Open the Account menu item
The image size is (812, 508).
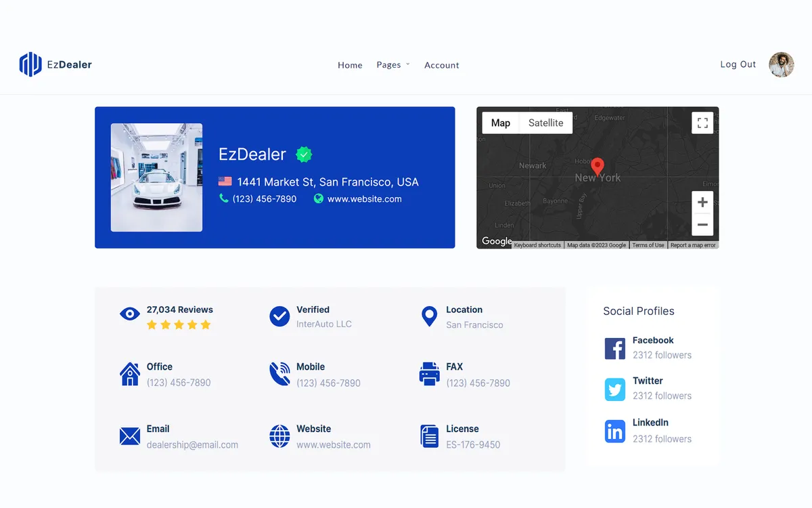coord(442,65)
